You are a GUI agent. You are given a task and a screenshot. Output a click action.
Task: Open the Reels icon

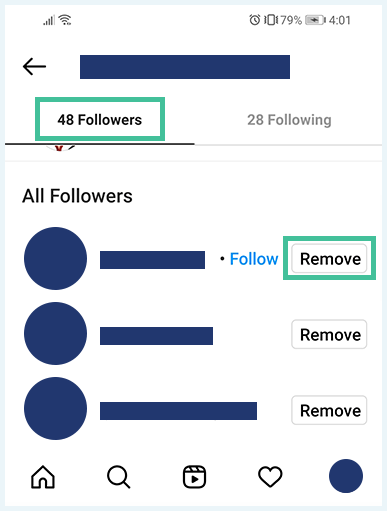click(x=194, y=477)
